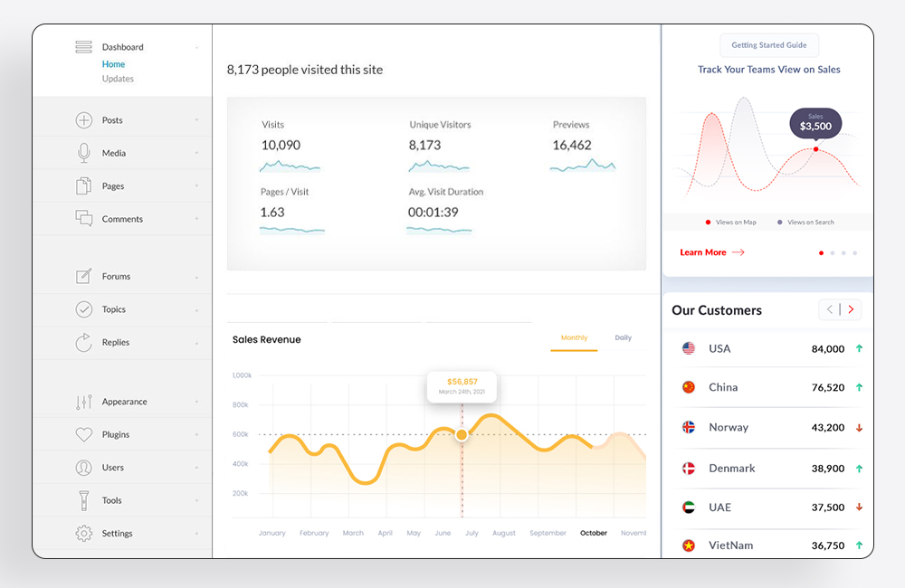This screenshot has height=588, width=905.
Task: Open the Pages section
Action: [x=83, y=185]
